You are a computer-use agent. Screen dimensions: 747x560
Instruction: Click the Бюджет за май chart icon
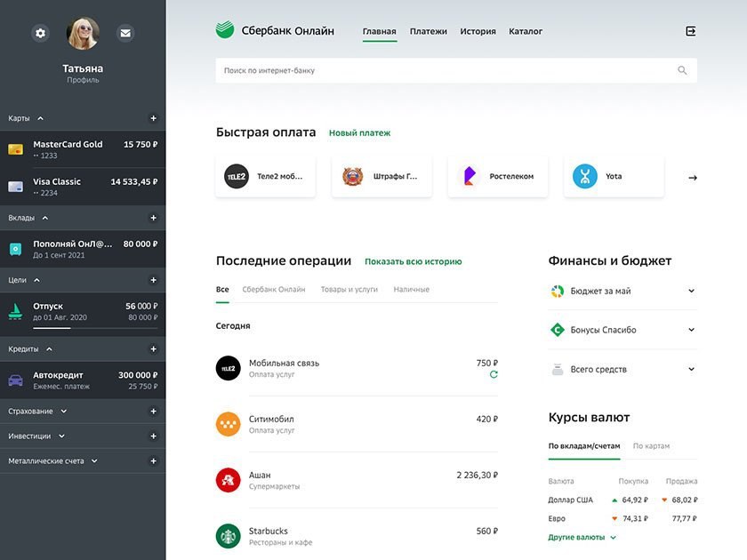pos(558,291)
